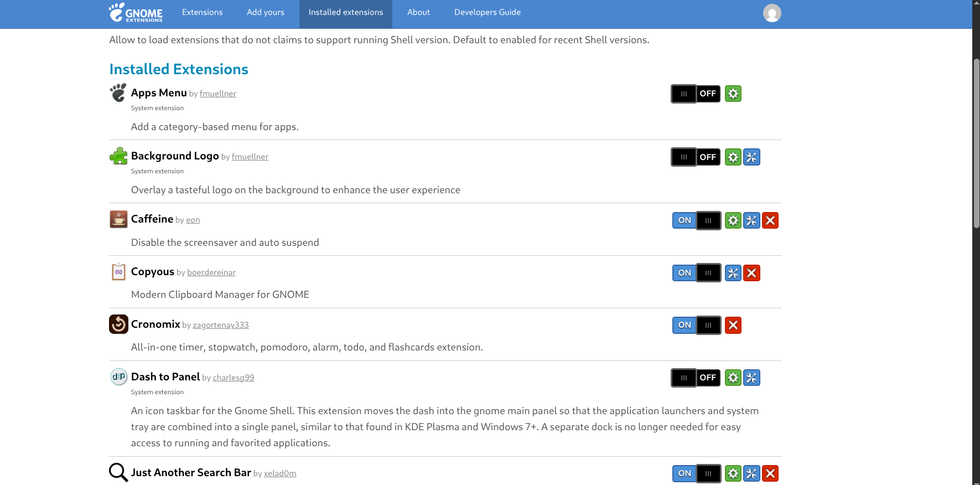The height and width of the screenshot is (485, 980).
Task: Open the green upgrade icon for Caffeine
Action: click(733, 220)
